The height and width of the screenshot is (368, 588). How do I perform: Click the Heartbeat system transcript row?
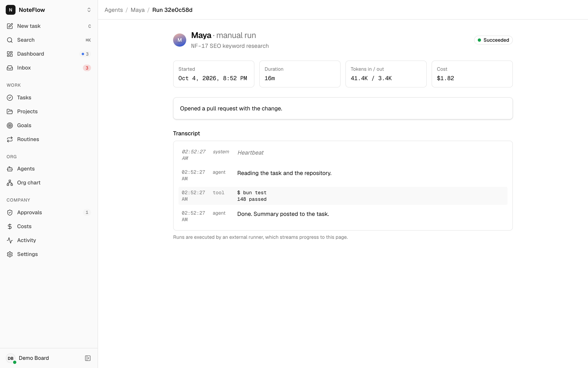pos(343,155)
